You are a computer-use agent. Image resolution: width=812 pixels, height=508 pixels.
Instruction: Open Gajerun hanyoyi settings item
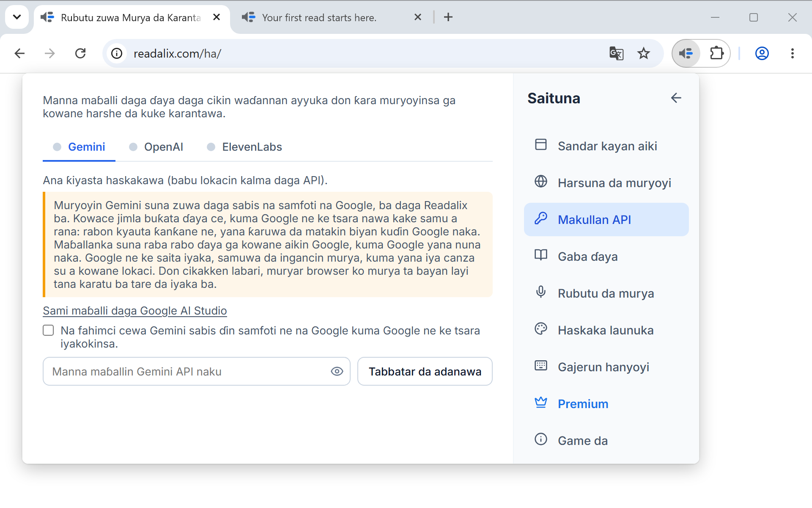606,367
